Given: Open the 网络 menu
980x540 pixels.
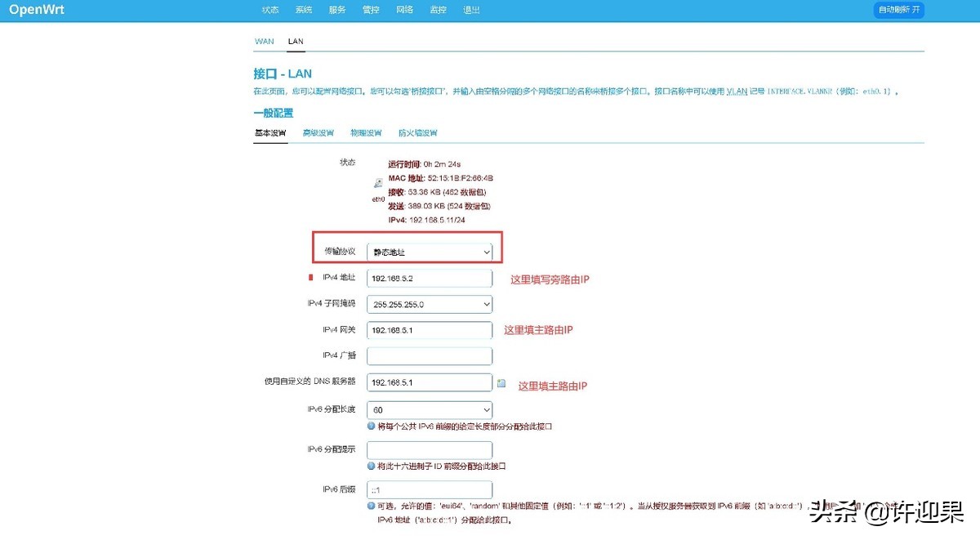Looking at the screenshot, I should point(403,10).
